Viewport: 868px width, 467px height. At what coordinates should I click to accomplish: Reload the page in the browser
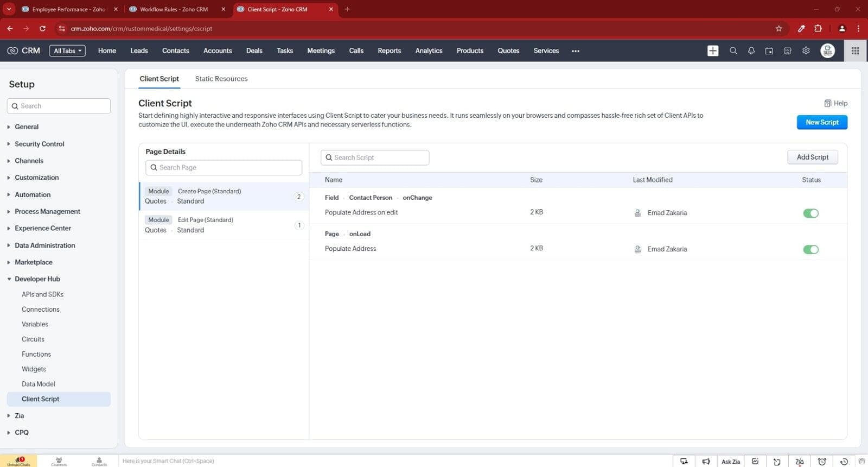pos(42,28)
